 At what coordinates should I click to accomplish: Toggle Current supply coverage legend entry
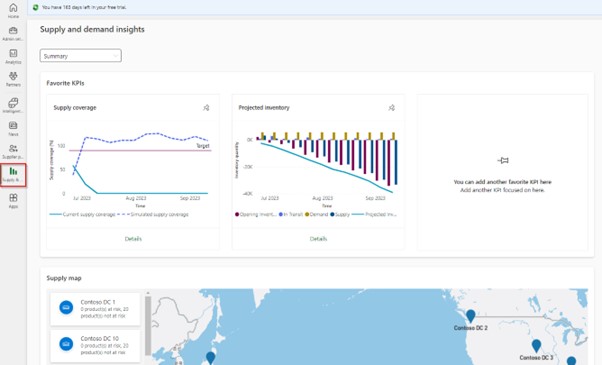pyautogui.click(x=83, y=215)
